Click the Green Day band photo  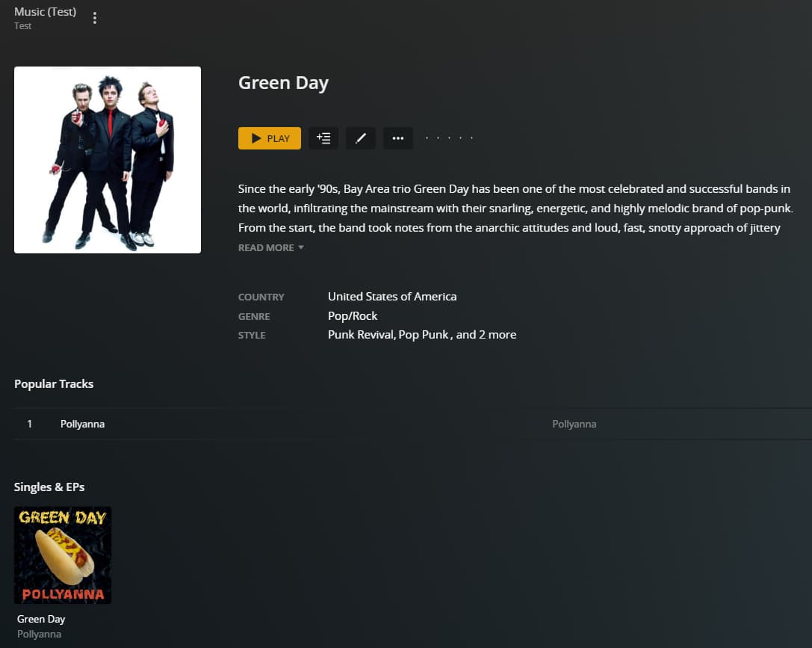108,160
